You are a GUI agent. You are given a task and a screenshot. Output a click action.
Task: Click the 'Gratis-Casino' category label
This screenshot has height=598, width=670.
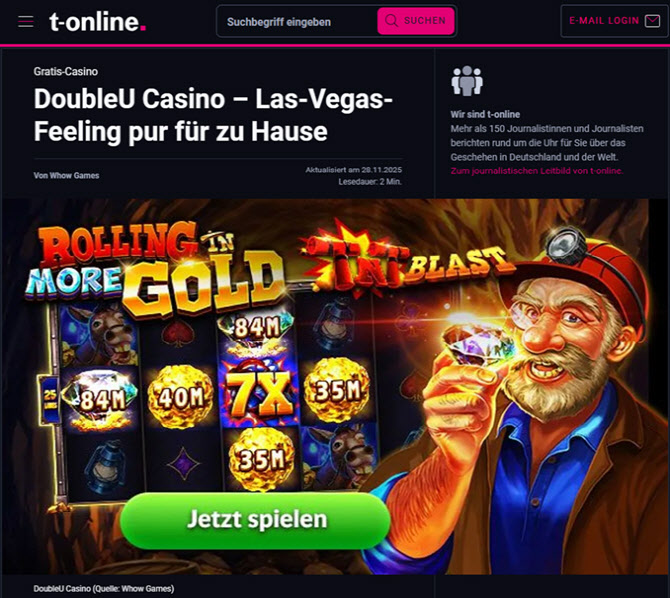[x=66, y=71]
